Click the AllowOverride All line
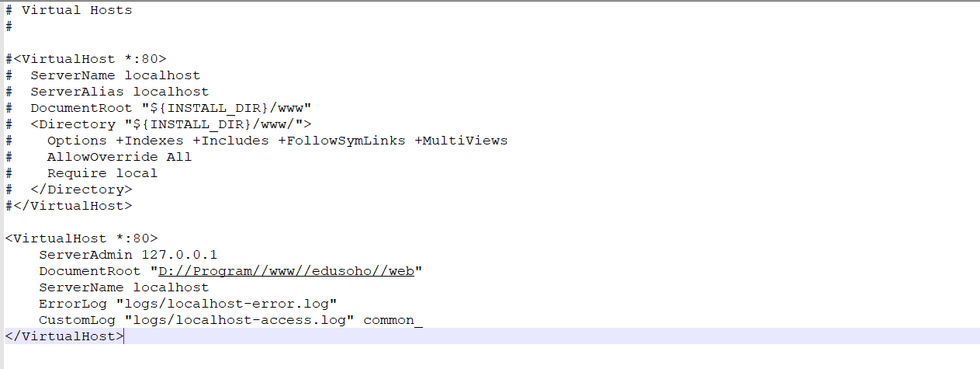980x369 pixels. (x=119, y=157)
